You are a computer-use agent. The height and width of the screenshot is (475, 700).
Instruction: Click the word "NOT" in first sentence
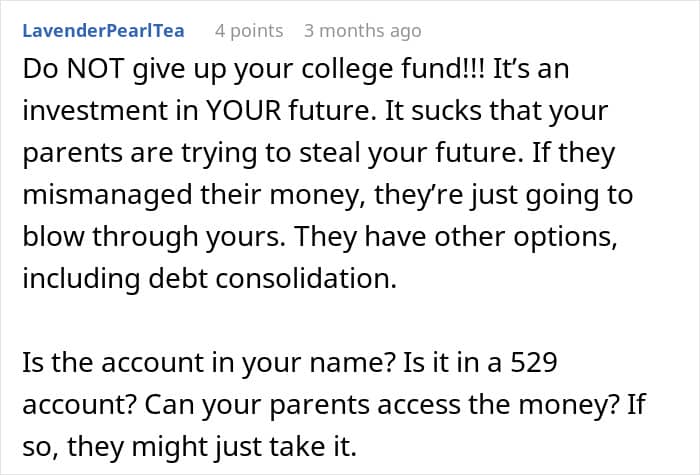[96, 69]
